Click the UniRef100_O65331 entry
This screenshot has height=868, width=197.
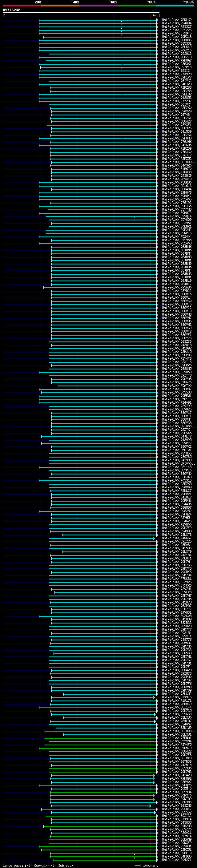coord(176,43)
